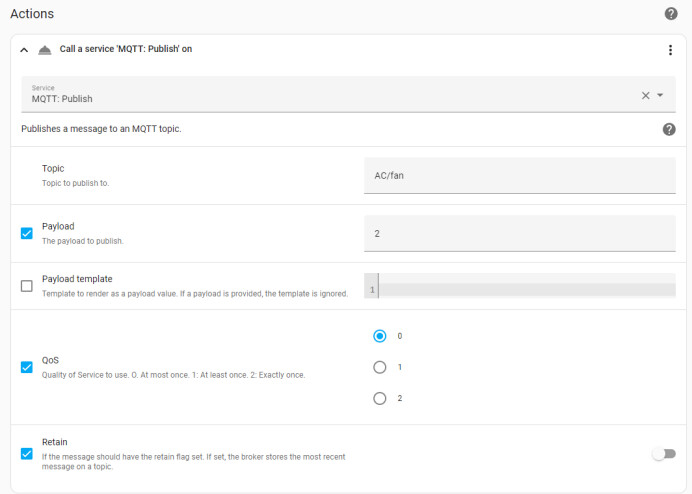Click the Topic field containing AC/fan
Image resolution: width=692 pixels, height=494 pixels.
(519, 175)
